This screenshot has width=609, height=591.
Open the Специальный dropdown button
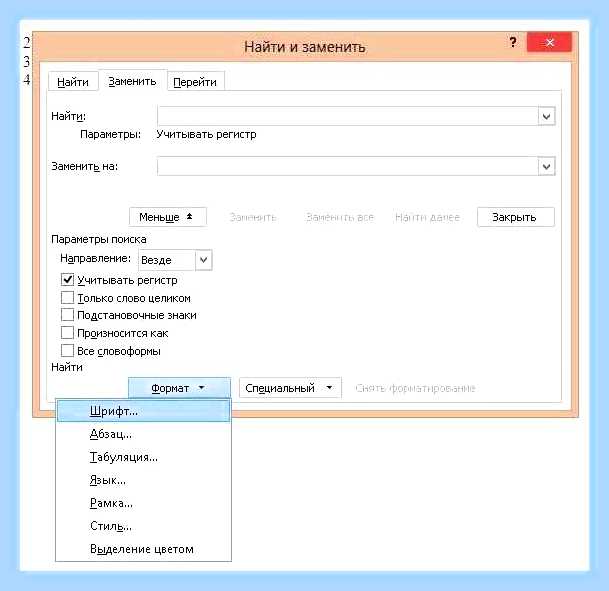(290, 388)
